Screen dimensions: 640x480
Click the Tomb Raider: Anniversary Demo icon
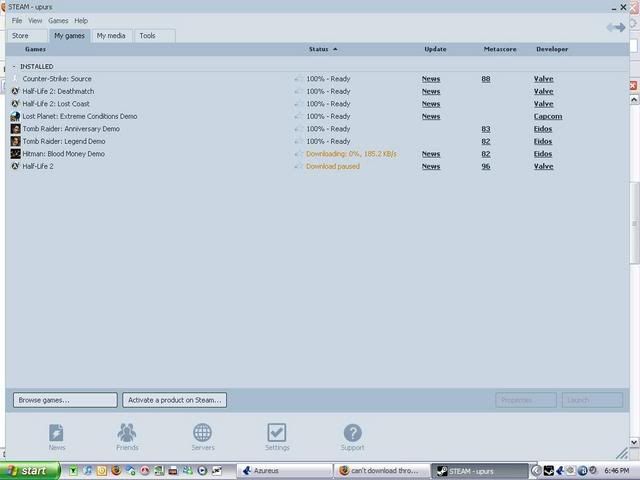[15, 129]
